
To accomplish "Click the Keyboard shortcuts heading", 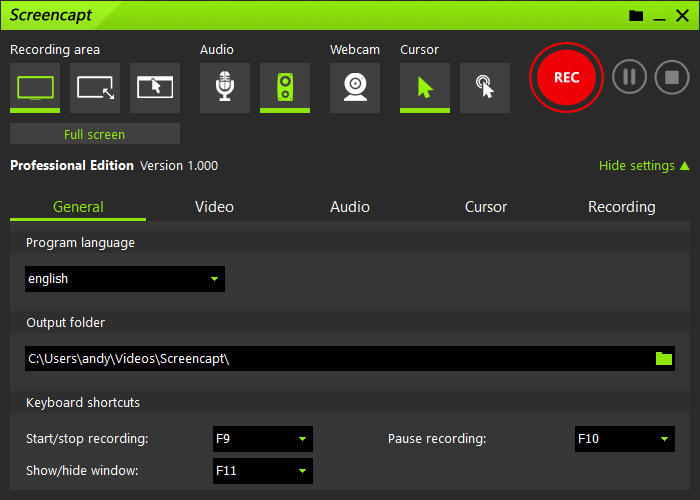I will [x=83, y=403].
